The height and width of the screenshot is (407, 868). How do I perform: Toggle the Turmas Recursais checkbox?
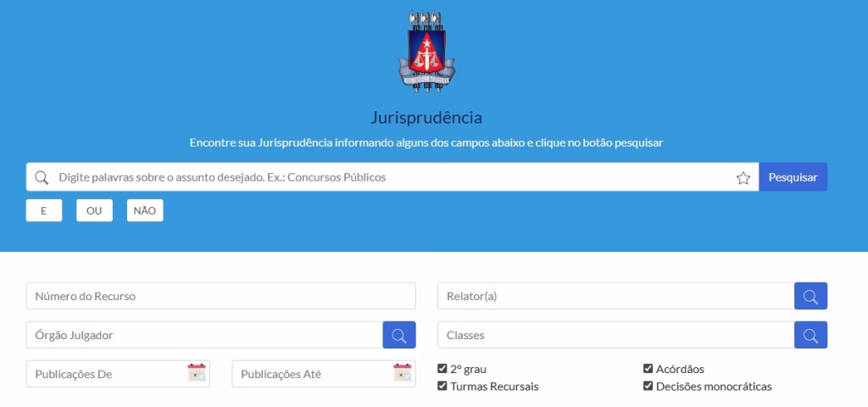coord(442,386)
